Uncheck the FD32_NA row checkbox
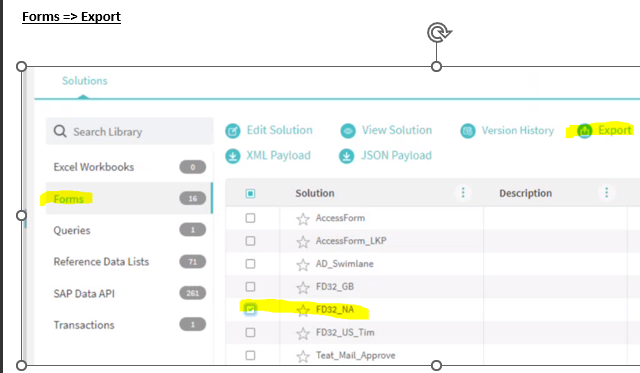 (250, 309)
